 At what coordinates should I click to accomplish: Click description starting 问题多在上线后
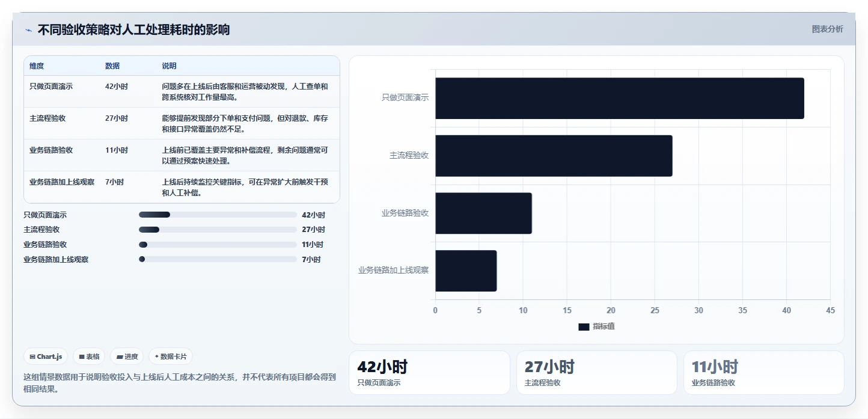tap(245, 91)
